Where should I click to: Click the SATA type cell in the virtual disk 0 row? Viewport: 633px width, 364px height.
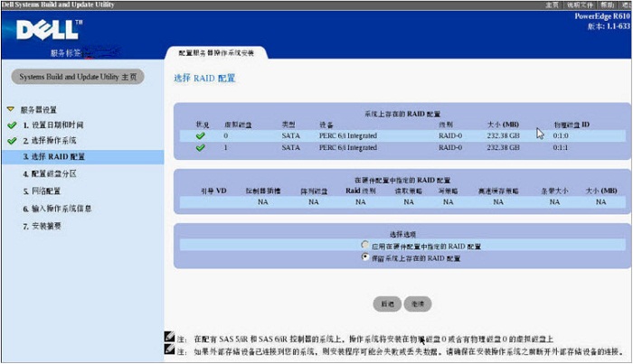point(290,135)
